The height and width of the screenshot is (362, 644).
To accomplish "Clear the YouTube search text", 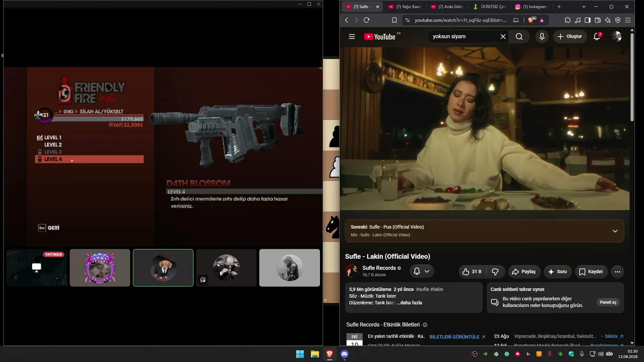I will [x=503, y=37].
